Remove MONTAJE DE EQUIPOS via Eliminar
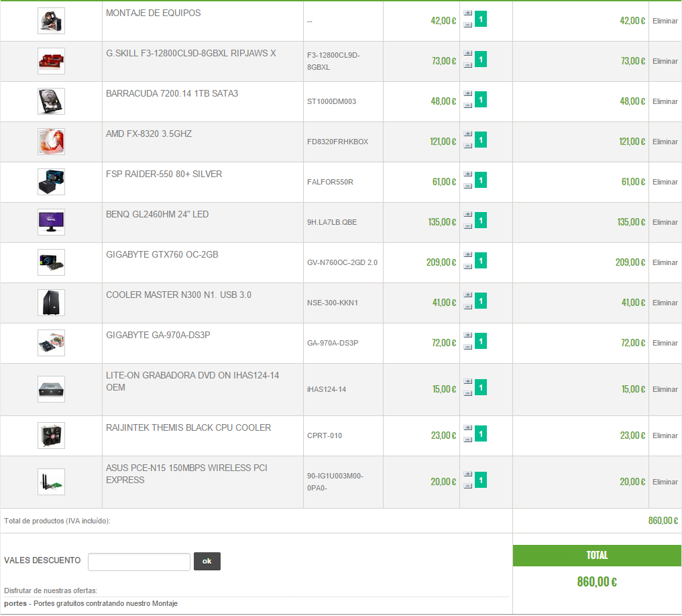This screenshot has width=682, height=616. coord(665,21)
